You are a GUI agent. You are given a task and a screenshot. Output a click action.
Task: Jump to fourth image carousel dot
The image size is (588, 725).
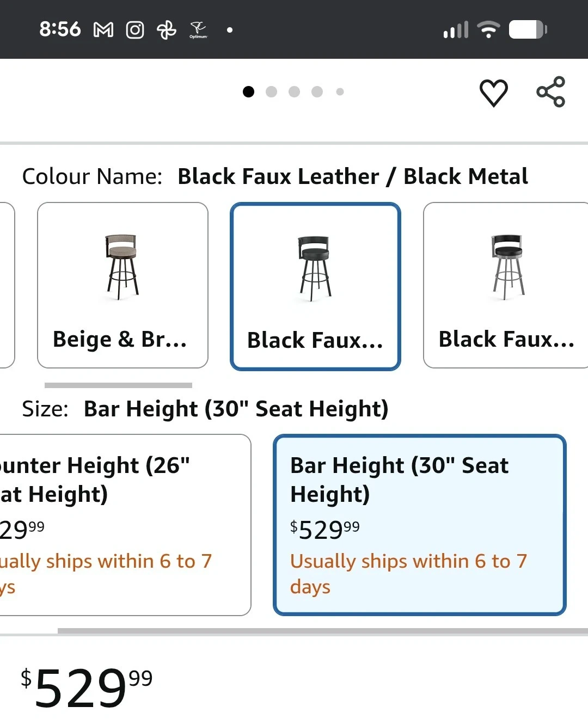[x=317, y=92]
